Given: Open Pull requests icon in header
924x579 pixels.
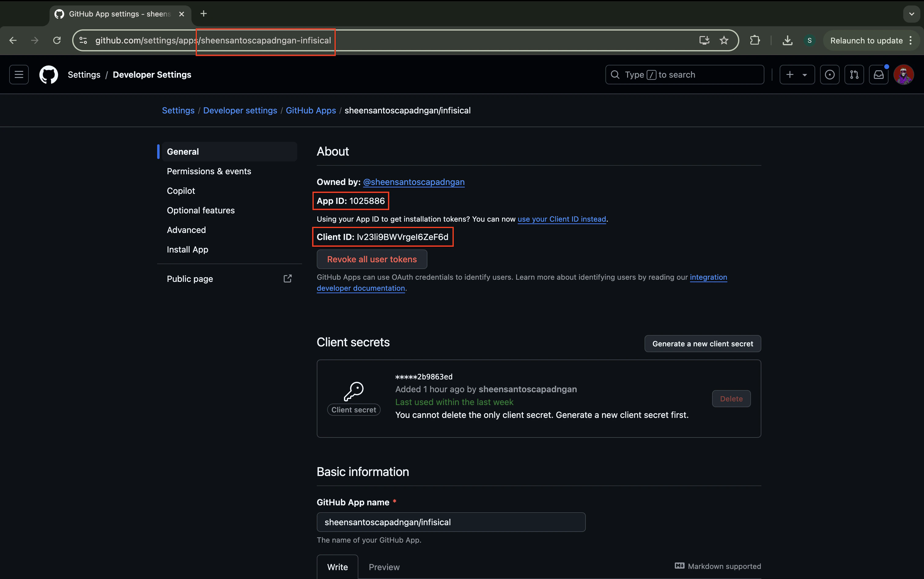Looking at the screenshot, I should point(854,75).
